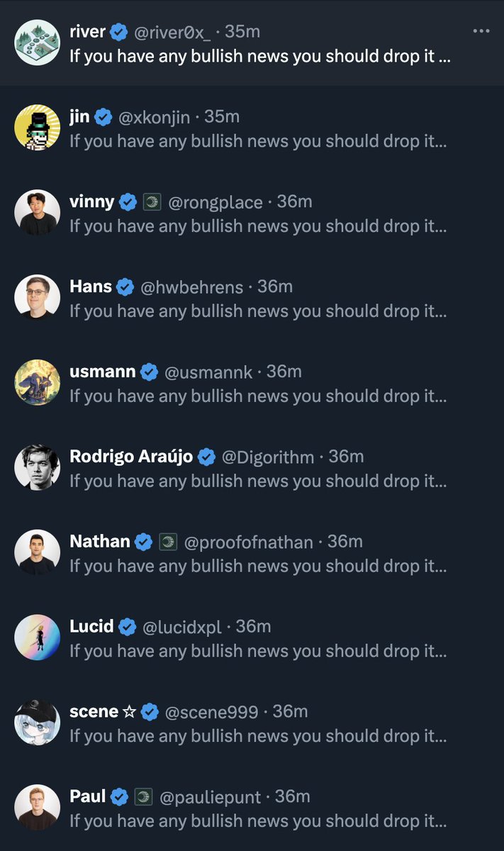504x851 pixels.
Task: Click the verified badge next to Rodrigo Araújo
Action: click(x=206, y=457)
